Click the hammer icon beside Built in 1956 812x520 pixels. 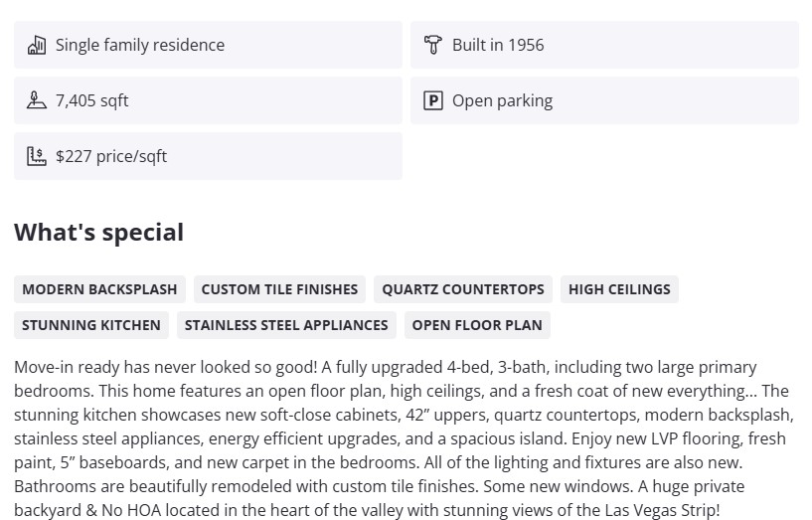[x=432, y=45]
